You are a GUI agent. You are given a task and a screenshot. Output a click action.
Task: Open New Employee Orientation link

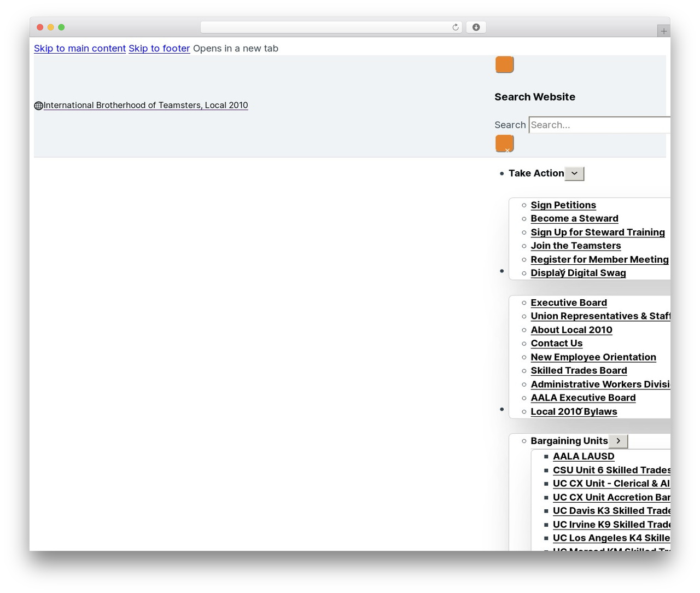(x=593, y=357)
